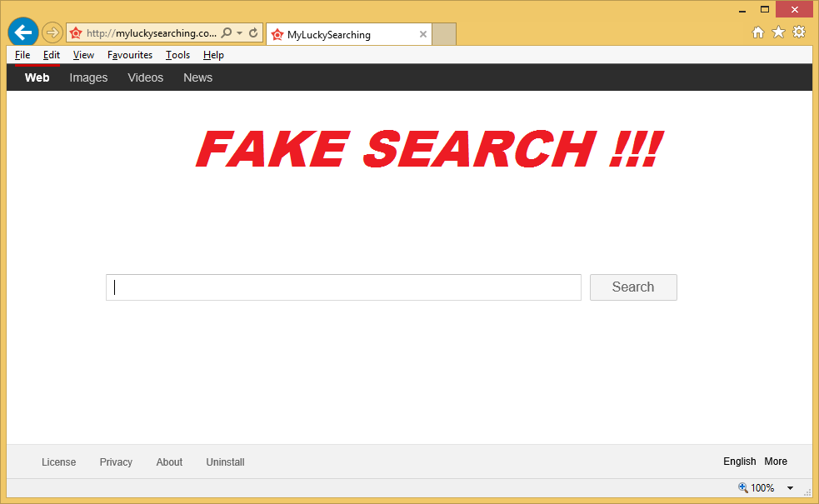819x504 pixels.
Task: Click the browser Back arrow button
Action: click(x=23, y=32)
